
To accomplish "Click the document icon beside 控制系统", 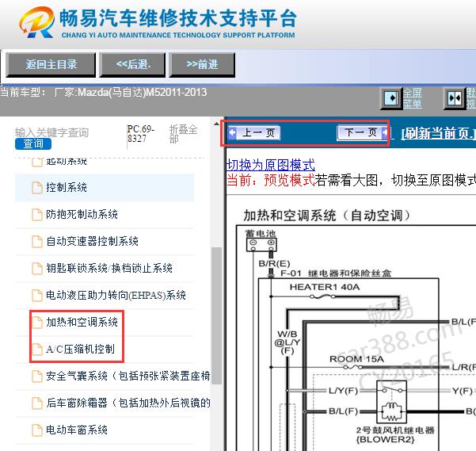I will tap(37, 187).
